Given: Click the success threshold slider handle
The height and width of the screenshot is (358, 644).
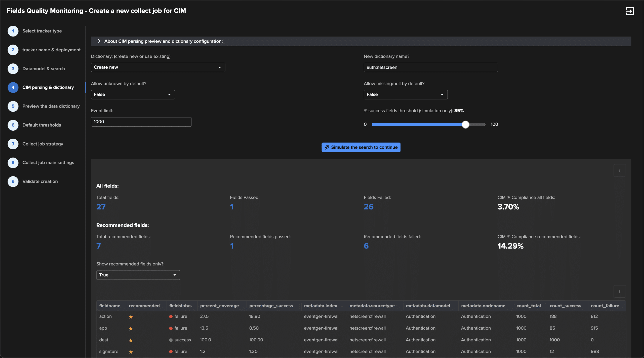Looking at the screenshot, I should pyautogui.click(x=465, y=124).
